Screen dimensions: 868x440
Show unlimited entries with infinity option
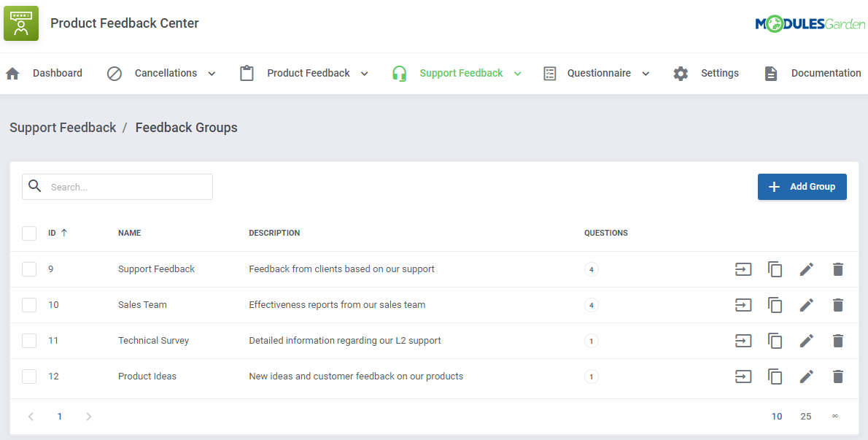[x=834, y=416]
